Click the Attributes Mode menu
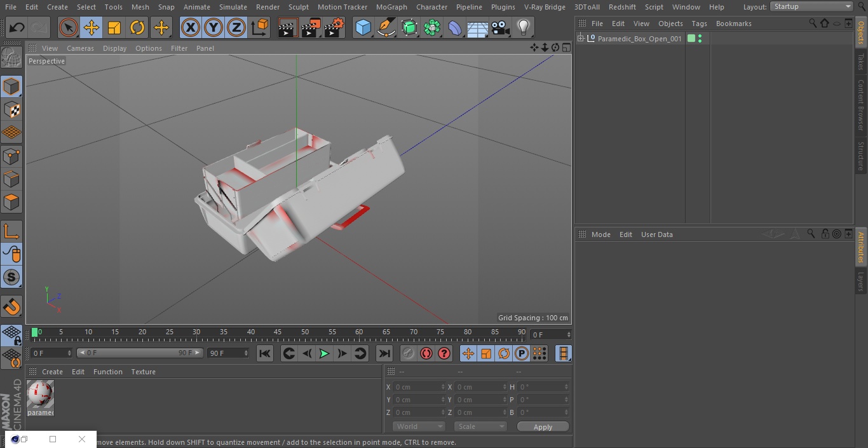This screenshot has width=868, height=448. click(x=600, y=234)
